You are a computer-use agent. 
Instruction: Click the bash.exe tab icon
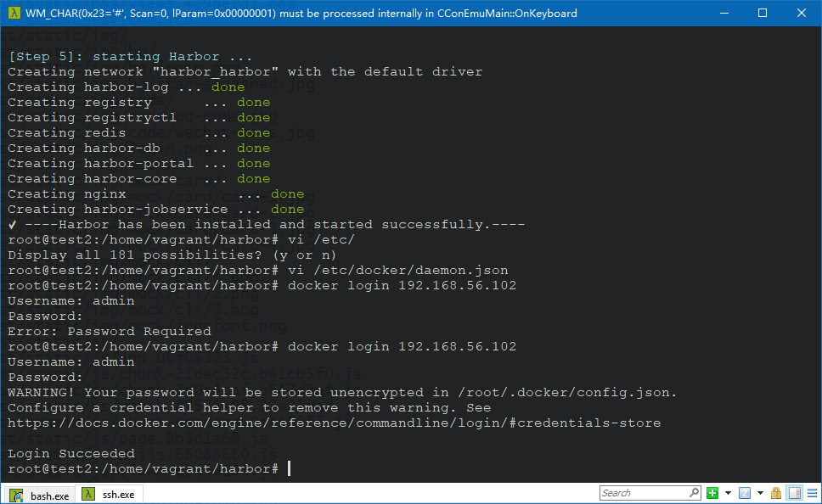coord(17,496)
